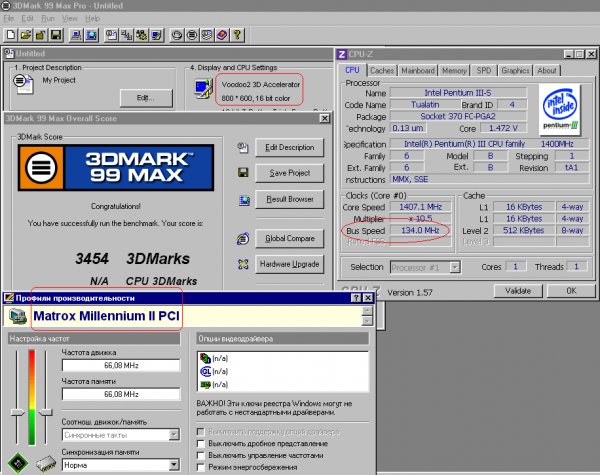Click the Global Compare button
600x475 pixels.
point(290,238)
